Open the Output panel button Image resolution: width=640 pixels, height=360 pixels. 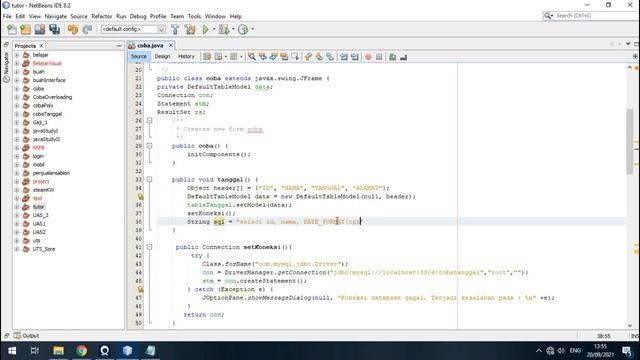pyautogui.click(x=27, y=336)
